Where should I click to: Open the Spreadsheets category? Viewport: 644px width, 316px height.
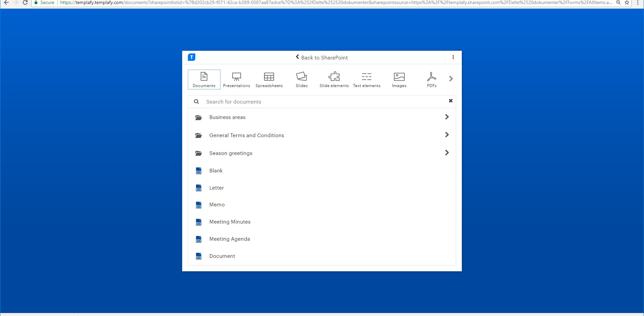[269, 80]
